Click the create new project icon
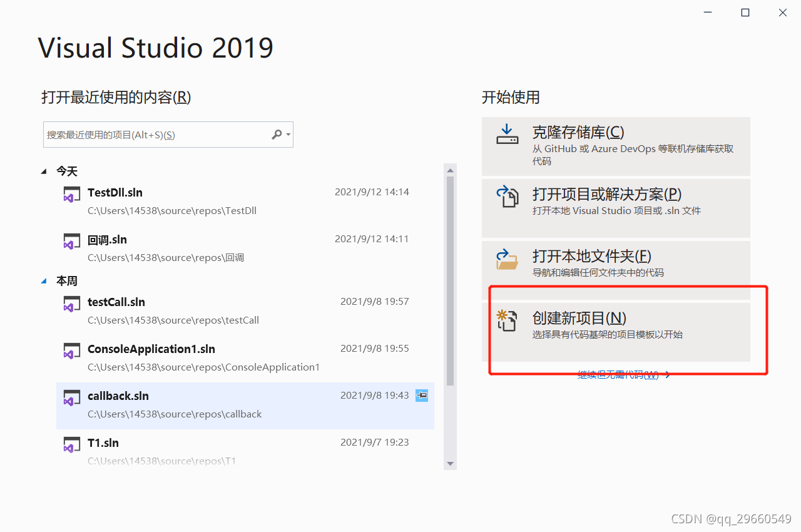This screenshot has height=532, width=801. [507, 320]
